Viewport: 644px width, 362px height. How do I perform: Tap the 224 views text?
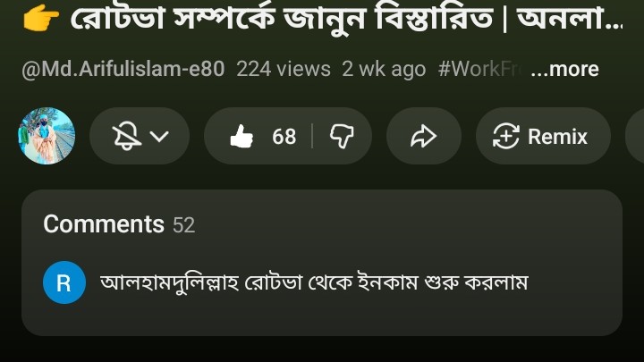[284, 69]
